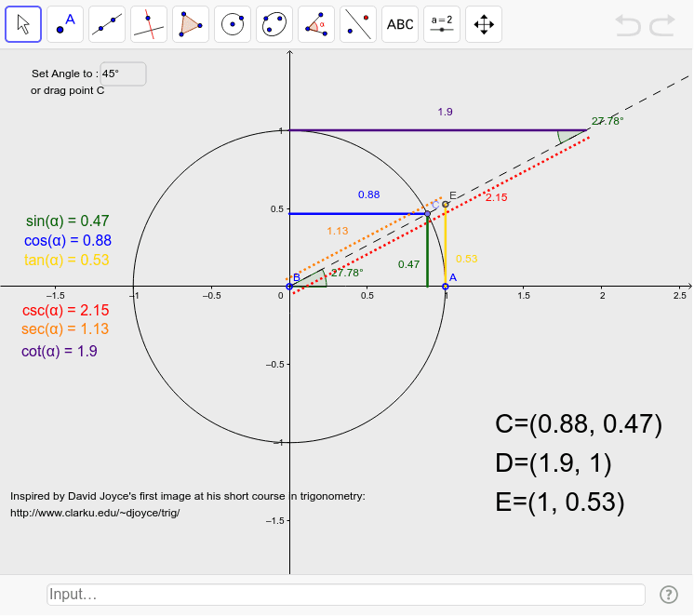This screenshot has height=616, width=694.
Task: Click point B at the origin
Action: (289, 287)
